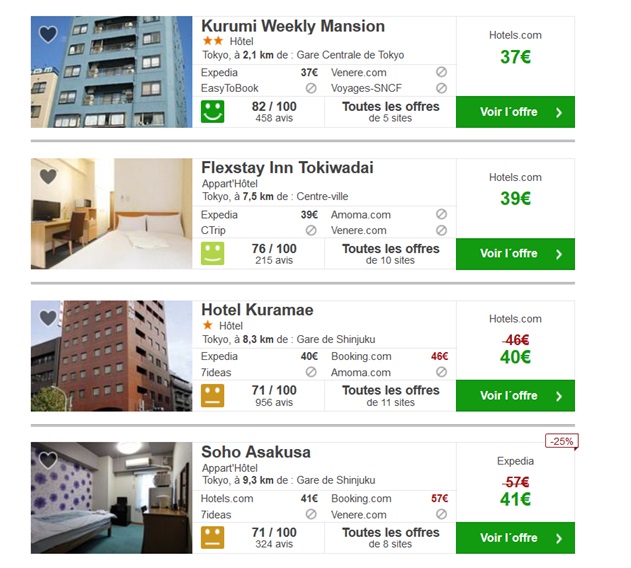This screenshot has height=568, width=631.
Task: Open Hotel Kuramae building photo thumbnail
Action: coord(111,356)
